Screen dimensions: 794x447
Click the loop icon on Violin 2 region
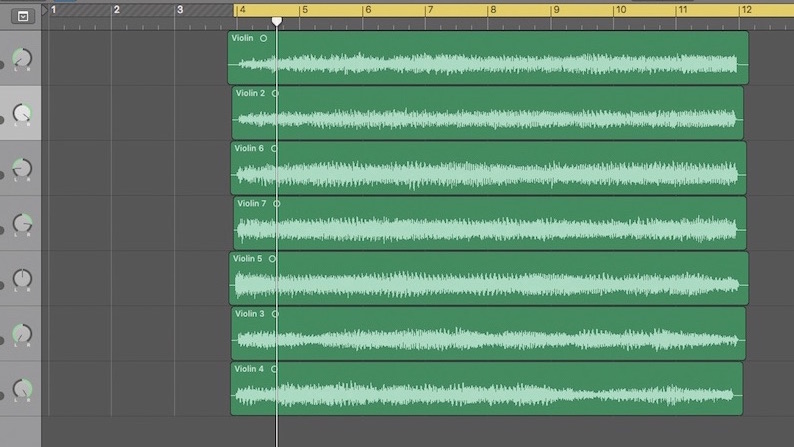coord(275,93)
